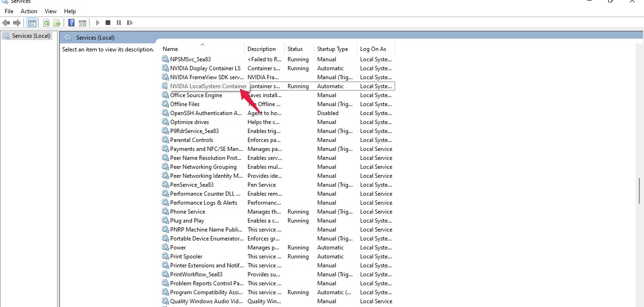Click the Start Service play icon
Viewport: 644px width, 307px height.
click(98, 23)
